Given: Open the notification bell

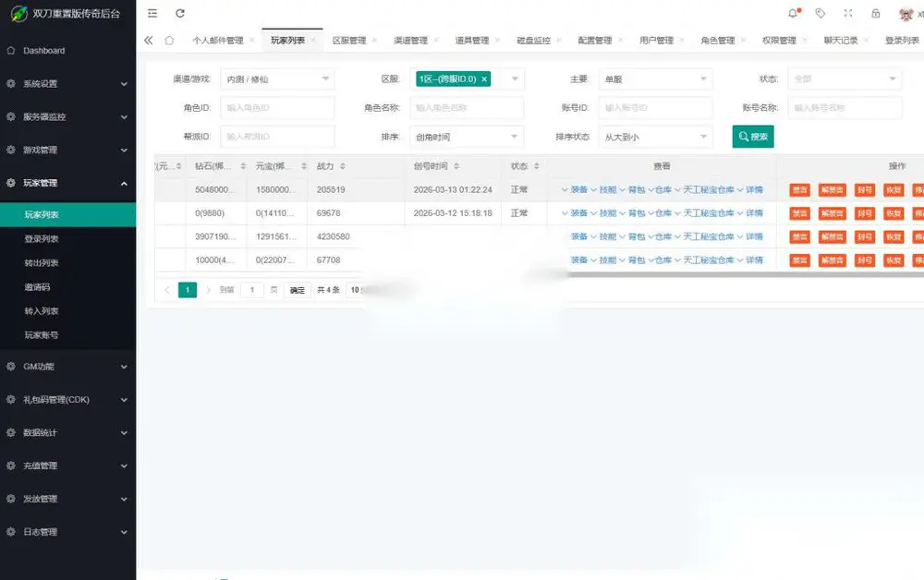Looking at the screenshot, I should tap(793, 13).
